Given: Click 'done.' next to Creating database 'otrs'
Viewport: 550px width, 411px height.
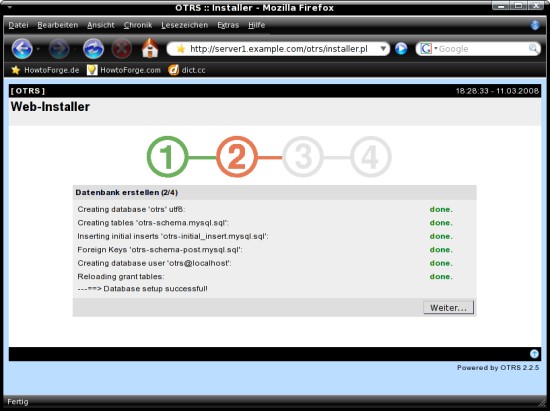Looking at the screenshot, I should coord(441,209).
